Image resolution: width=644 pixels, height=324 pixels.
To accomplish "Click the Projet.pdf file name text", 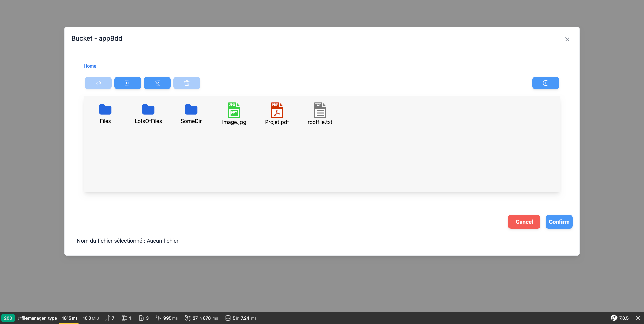I will tap(277, 122).
